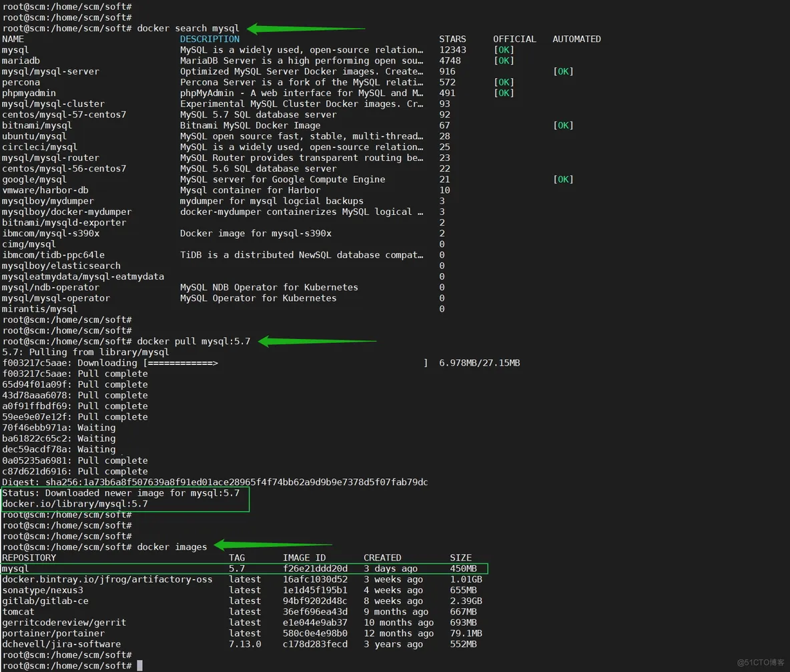
Task: Select 'vmware/harbor-db' image name
Action: 45,190
